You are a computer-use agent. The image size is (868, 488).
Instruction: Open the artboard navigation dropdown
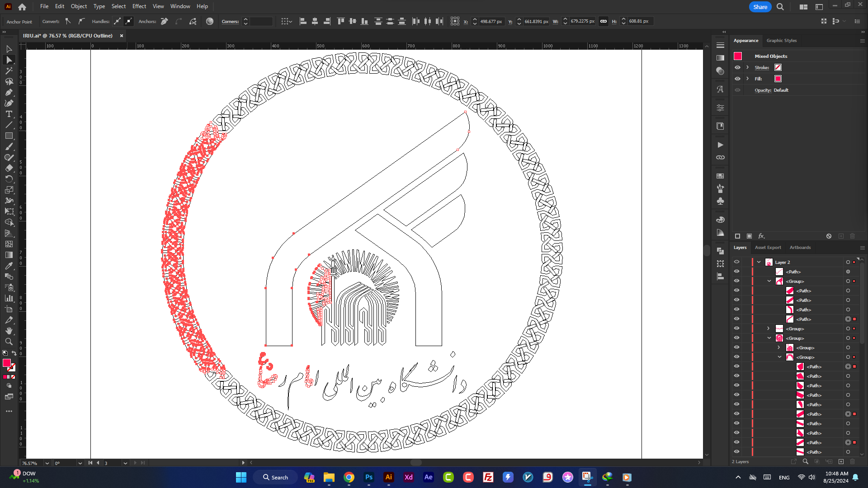click(125, 463)
